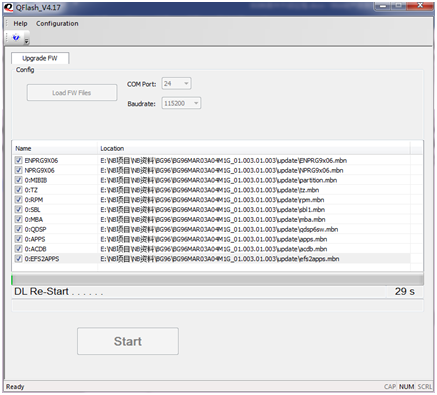The width and height of the screenshot is (437, 395).
Task: Select the rpm.mbn location path
Action: coord(212,200)
